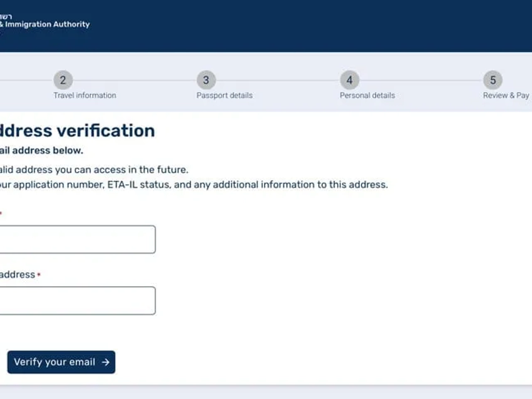The width and height of the screenshot is (532, 399).
Task: Select step 4 circle for Personal details
Action: [350, 80]
